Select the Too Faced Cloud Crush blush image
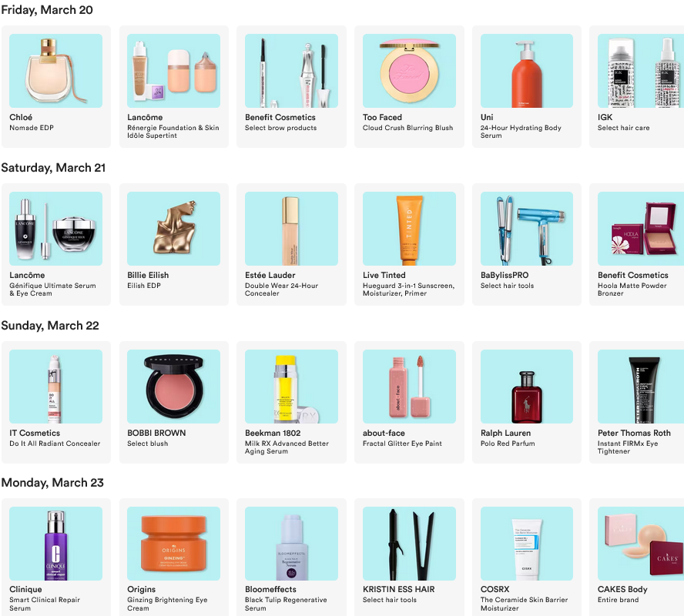This screenshot has height=616, width=684. click(x=409, y=71)
